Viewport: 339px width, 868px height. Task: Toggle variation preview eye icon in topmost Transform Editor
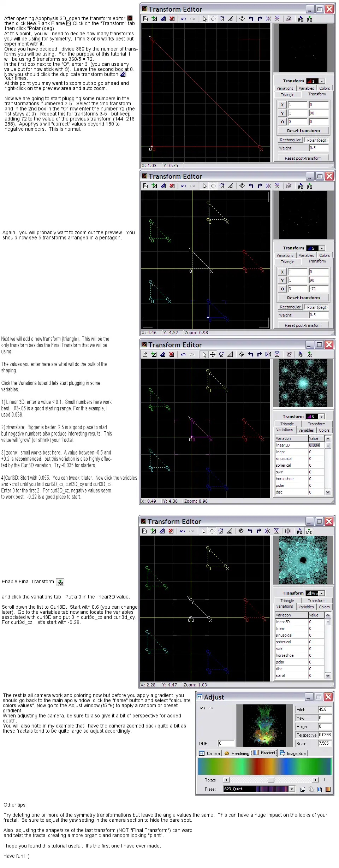(289, 19)
